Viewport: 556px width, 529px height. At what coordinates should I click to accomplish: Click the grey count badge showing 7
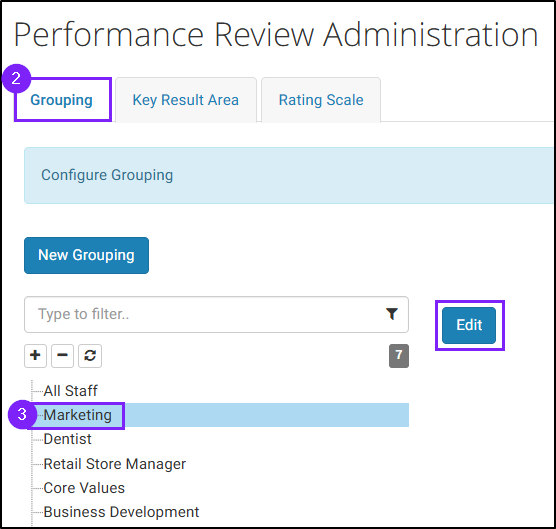(399, 355)
